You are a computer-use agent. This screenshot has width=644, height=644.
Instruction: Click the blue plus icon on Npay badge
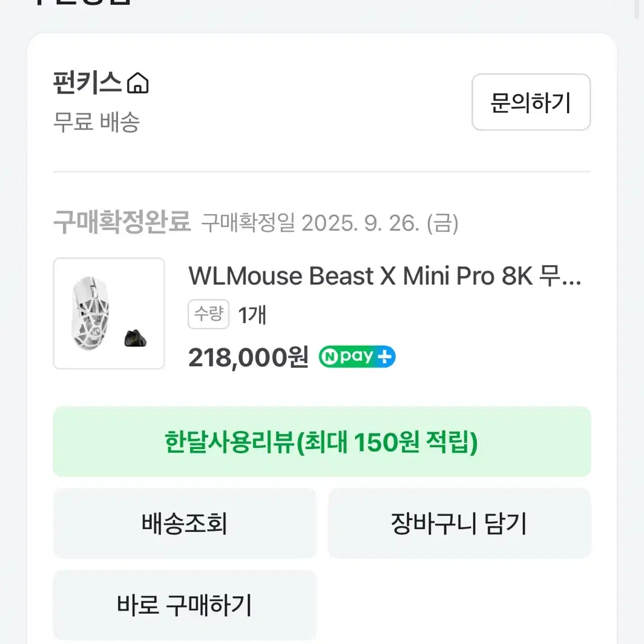[x=385, y=357]
